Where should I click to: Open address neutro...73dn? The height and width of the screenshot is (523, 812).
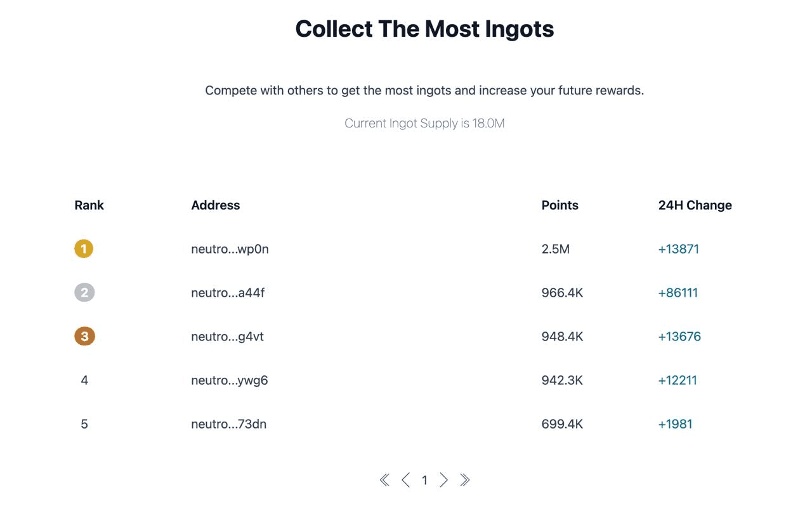pyautogui.click(x=228, y=424)
